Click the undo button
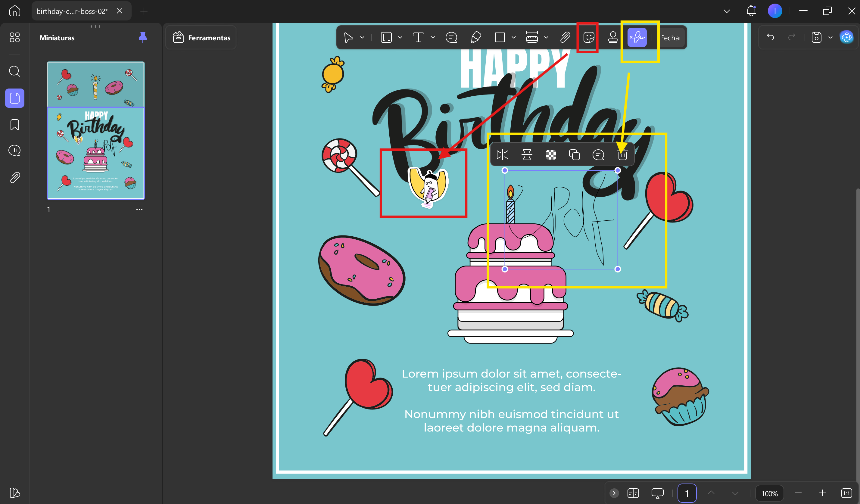The width and height of the screenshot is (860, 504). point(770,37)
